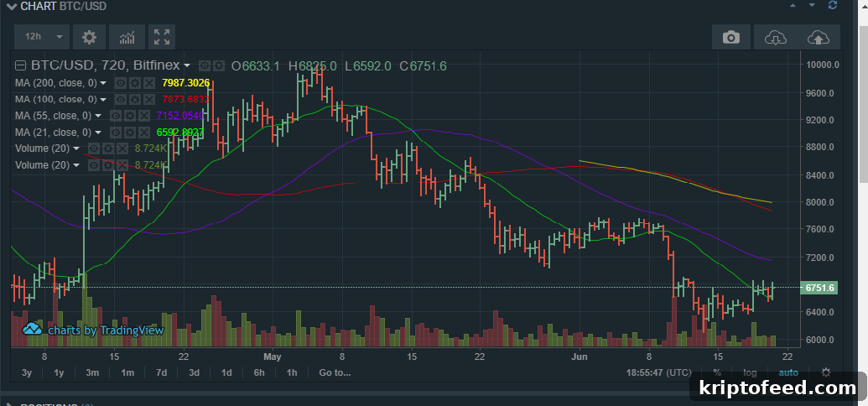Click the current price label 6751.6
This screenshot has height=406, width=868.
pos(819,288)
